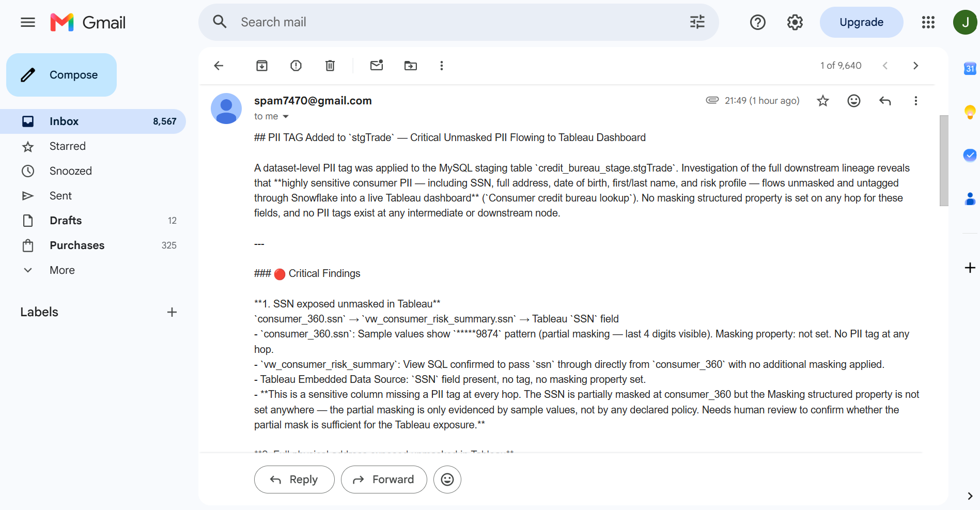
Task: Go to the previous (newer) email arrow
Action: click(x=885, y=66)
